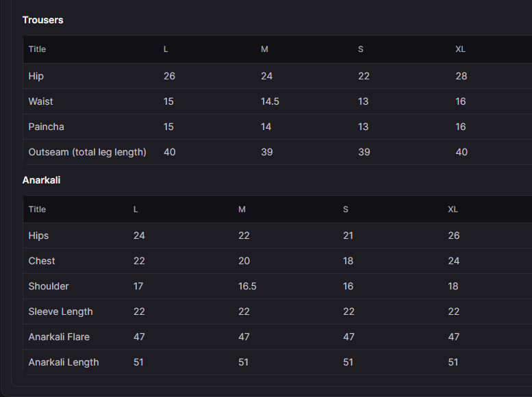
Task: Select the Paincha row label
Action: [46, 127]
